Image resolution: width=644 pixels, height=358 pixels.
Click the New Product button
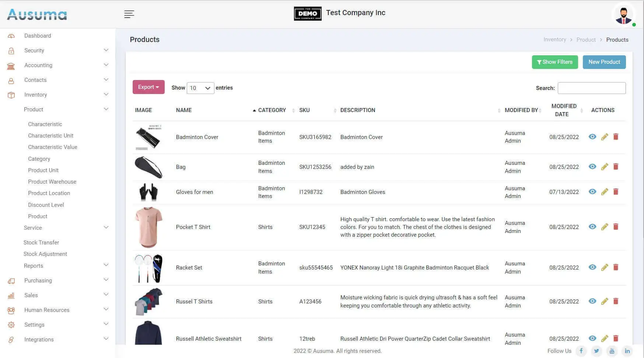[604, 62]
